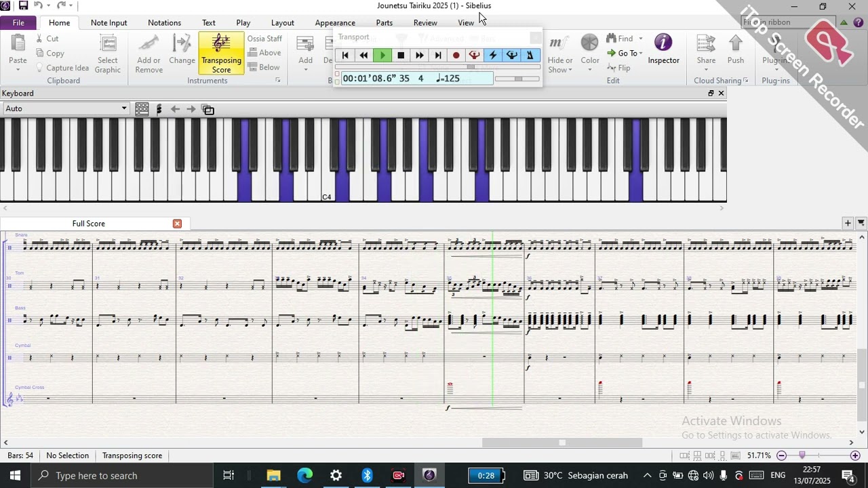Expand the Paste dropdown arrow

coord(18,69)
